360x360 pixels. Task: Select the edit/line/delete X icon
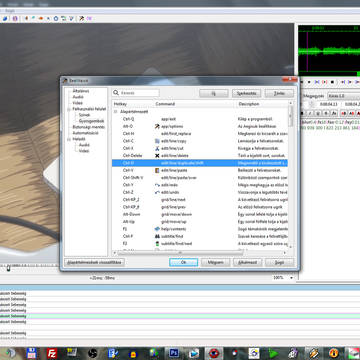157,156
